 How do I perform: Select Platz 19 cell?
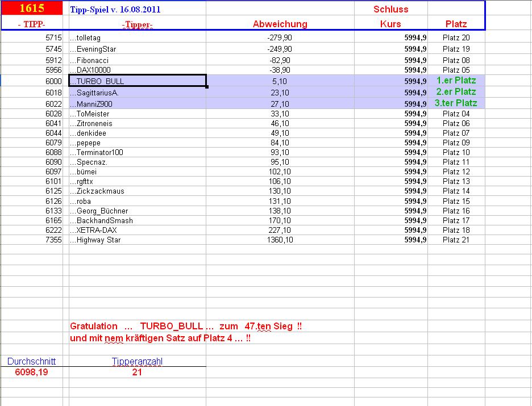pos(456,49)
